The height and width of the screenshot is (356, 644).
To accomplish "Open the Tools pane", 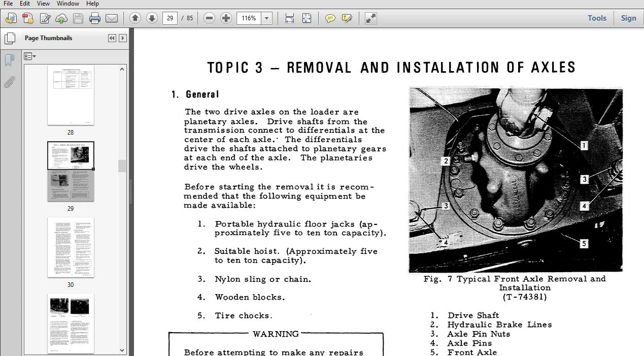I will (x=597, y=18).
